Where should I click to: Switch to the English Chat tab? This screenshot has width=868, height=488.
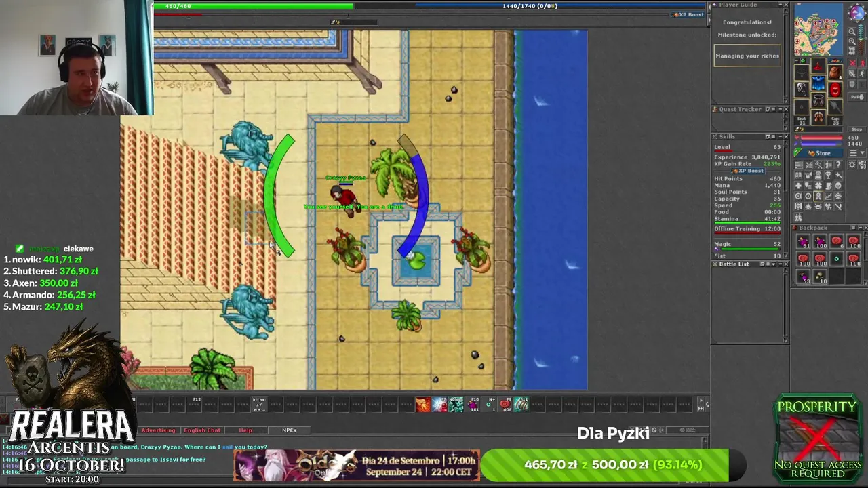[x=202, y=430]
